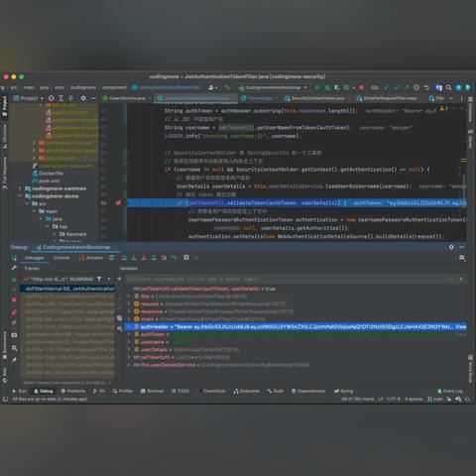Open Search Everywhere magnifier in top toolbar
This screenshot has width=476, height=476.
[448, 87]
